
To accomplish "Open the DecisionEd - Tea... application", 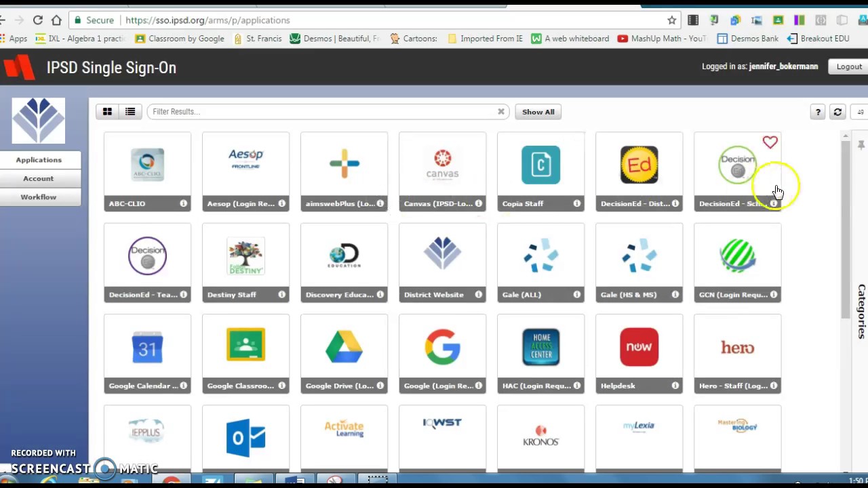I will coord(147,263).
